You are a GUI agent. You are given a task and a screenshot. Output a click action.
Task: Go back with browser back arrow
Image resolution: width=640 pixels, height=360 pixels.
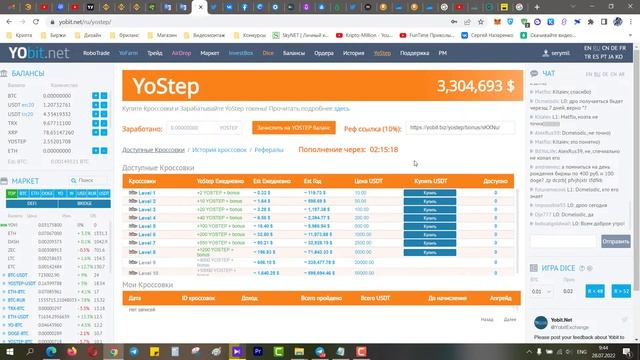click(x=9, y=22)
